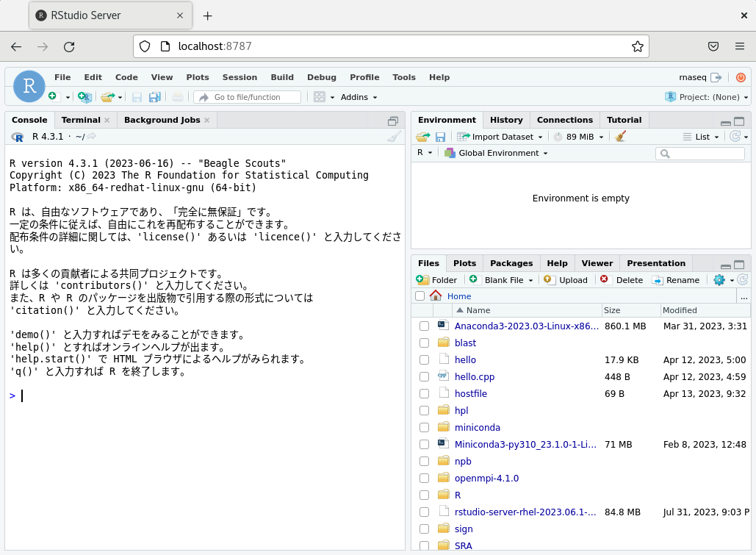This screenshot has height=555, width=756.
Task: Open the Blank File dropdown in Files pane
Action: (501, 280)
